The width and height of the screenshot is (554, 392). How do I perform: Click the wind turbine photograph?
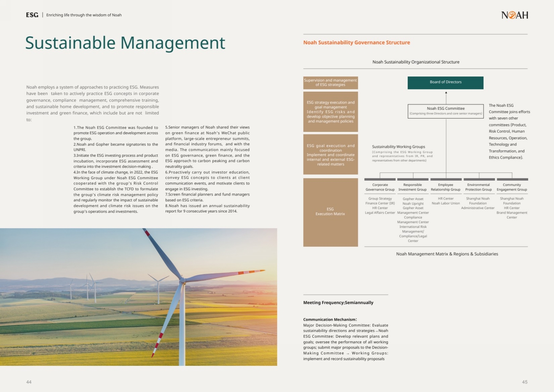(x=138, y=297)
